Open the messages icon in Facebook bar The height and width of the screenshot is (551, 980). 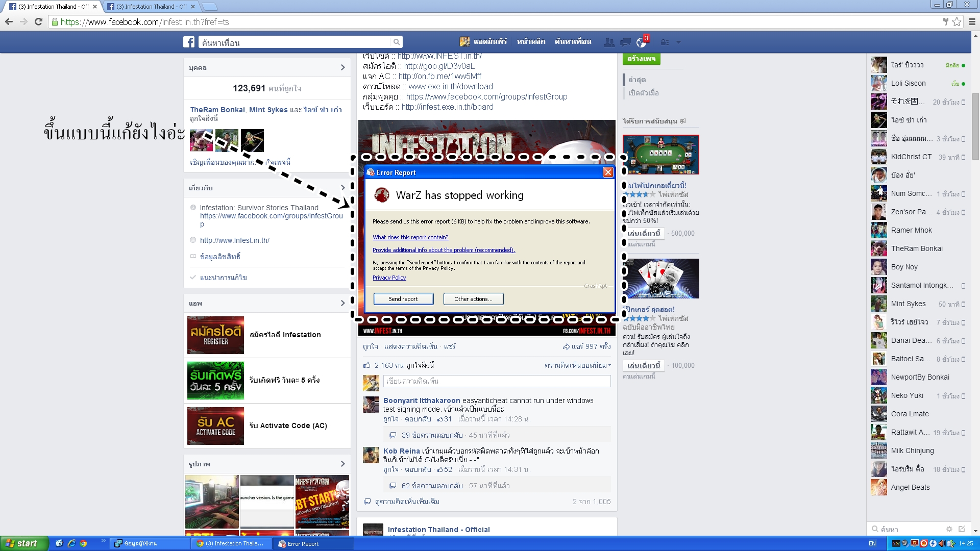tap(625, 42)
